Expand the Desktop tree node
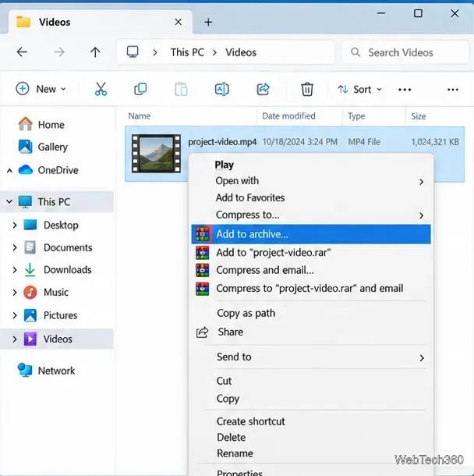The height and width of the screenshot is (476, 474). (x=15, y=226)
